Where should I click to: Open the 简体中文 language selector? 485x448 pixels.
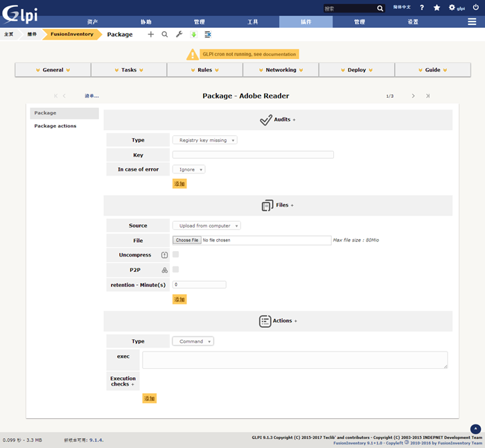tap(402, 7)
